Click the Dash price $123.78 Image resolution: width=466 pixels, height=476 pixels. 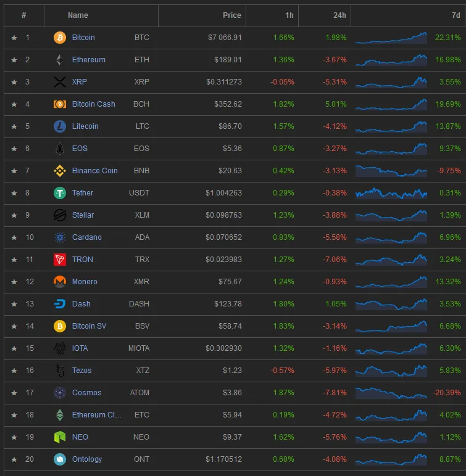pos(228,304)
